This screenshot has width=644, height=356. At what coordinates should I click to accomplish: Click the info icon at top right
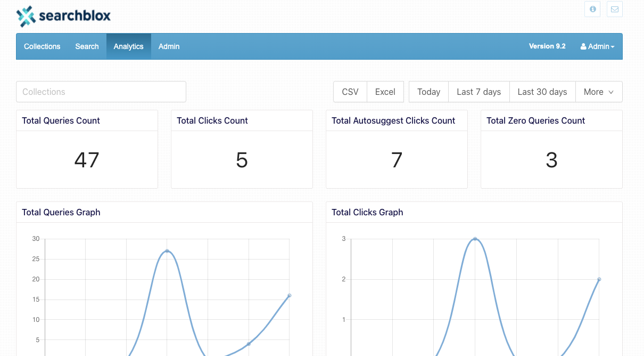[x=592, y=9]
